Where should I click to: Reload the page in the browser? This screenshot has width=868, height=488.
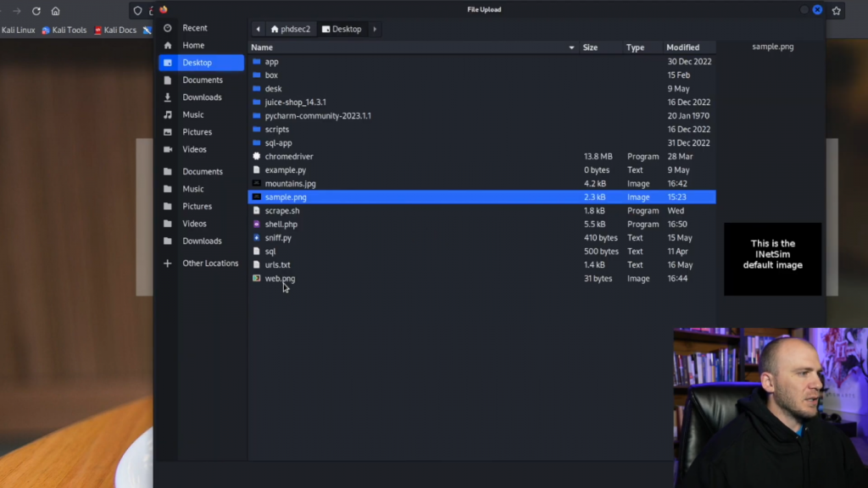pos(36,11)
